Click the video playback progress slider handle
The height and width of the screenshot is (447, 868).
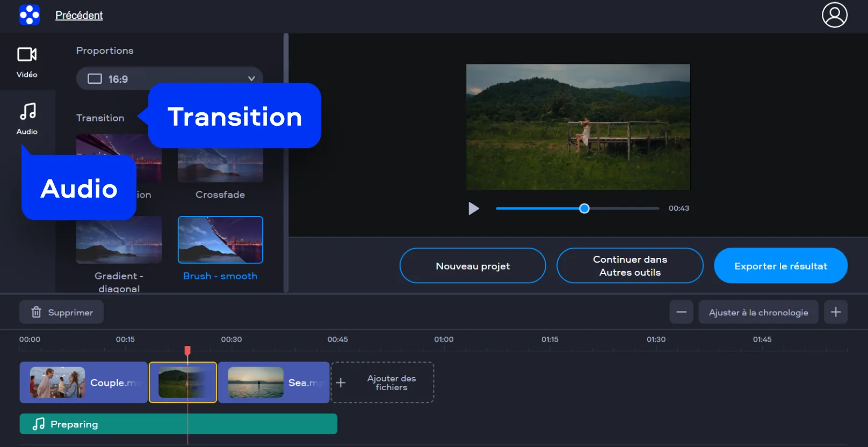click(584, 208)
